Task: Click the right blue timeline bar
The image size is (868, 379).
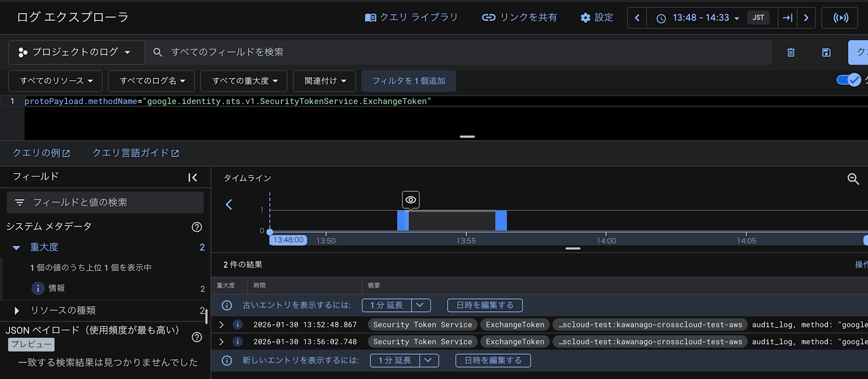Action: [501, 221]
